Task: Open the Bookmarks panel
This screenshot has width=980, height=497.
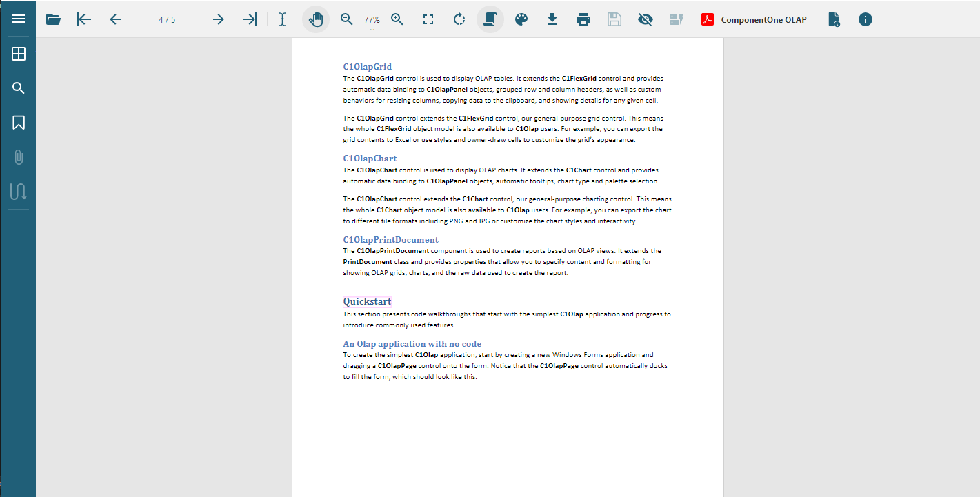Action: (x=19, y=122)
